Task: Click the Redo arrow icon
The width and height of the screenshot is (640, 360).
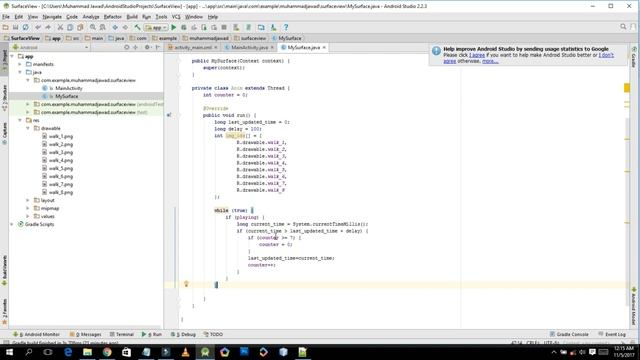Action: (x=48, y=27)
